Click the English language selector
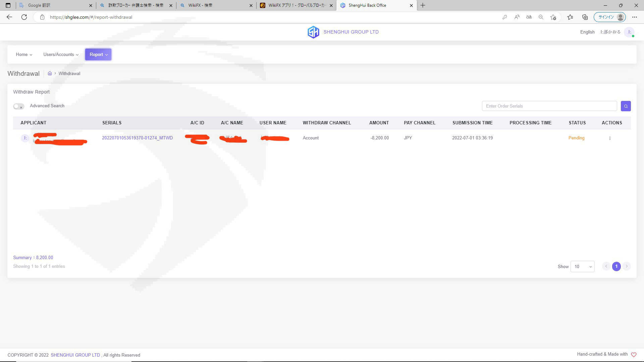This screenshot has height=362, width=644. (x=587, y=32)
